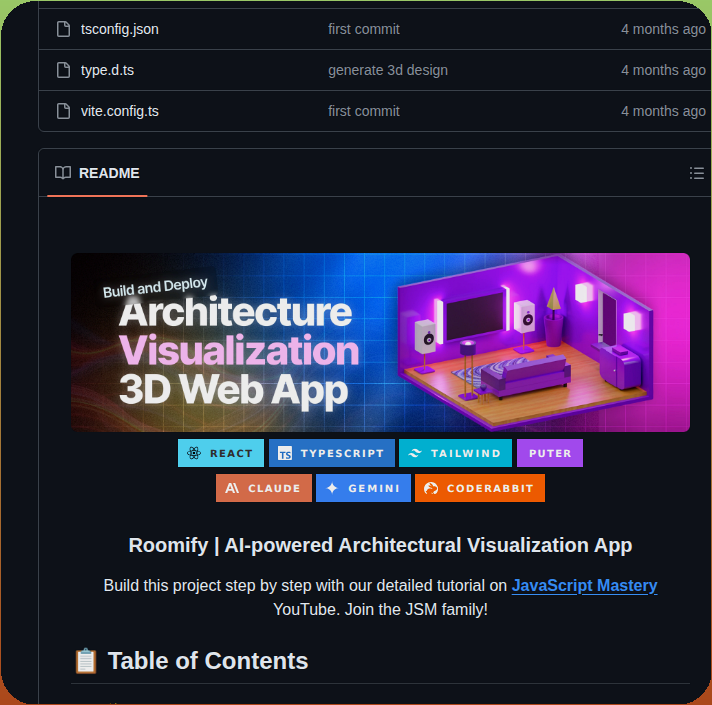Open 'generate 3d design' commit message
The image size is (712, 705).
pos(388,70)
